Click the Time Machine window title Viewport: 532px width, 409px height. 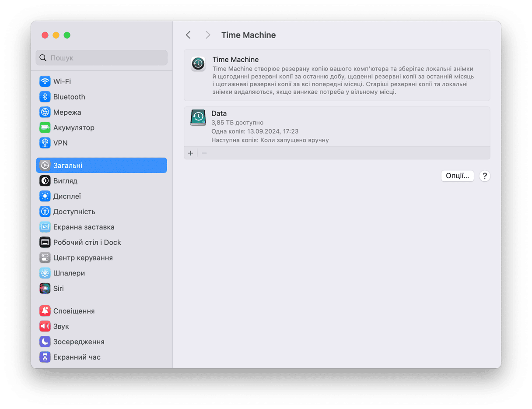[x=248, y=35]
